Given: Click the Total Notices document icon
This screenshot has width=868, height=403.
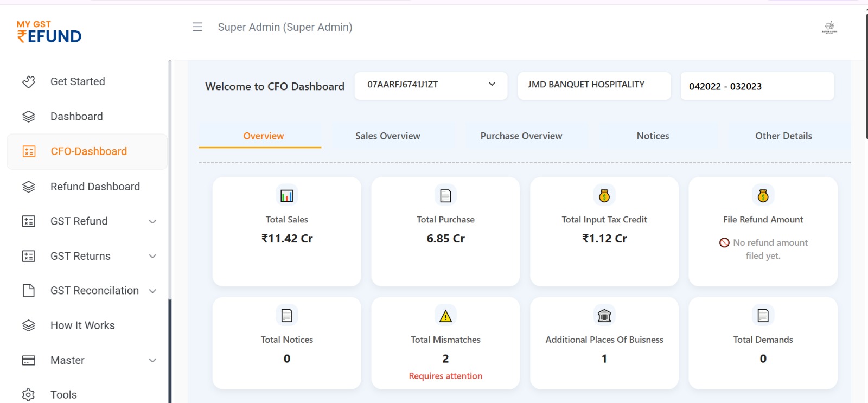Looking at the screenshot, I should coord(287,315).
